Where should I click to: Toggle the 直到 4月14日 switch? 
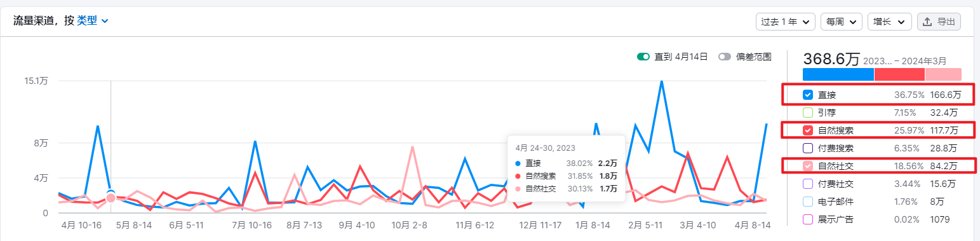643,57
